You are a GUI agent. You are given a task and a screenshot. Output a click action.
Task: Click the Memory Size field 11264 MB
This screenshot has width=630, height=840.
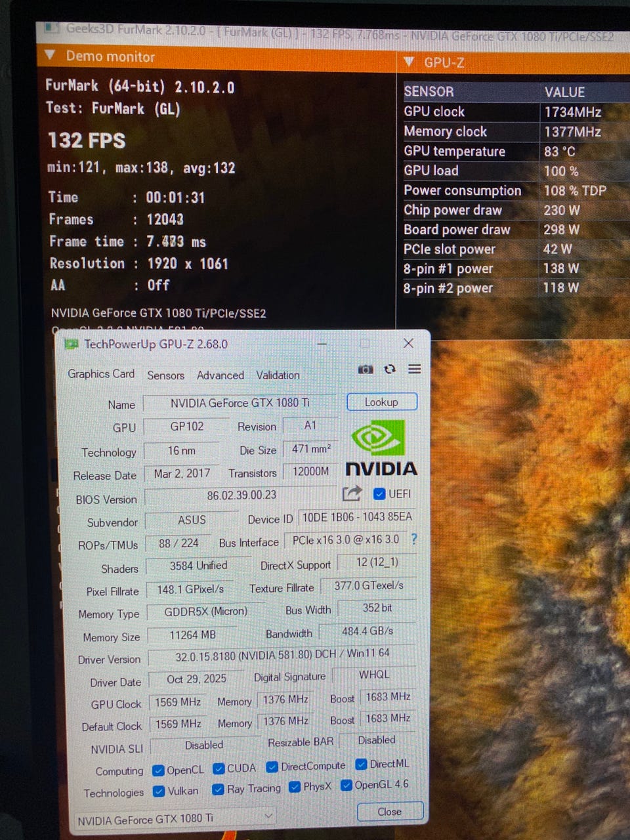click(x=193, y=635)
